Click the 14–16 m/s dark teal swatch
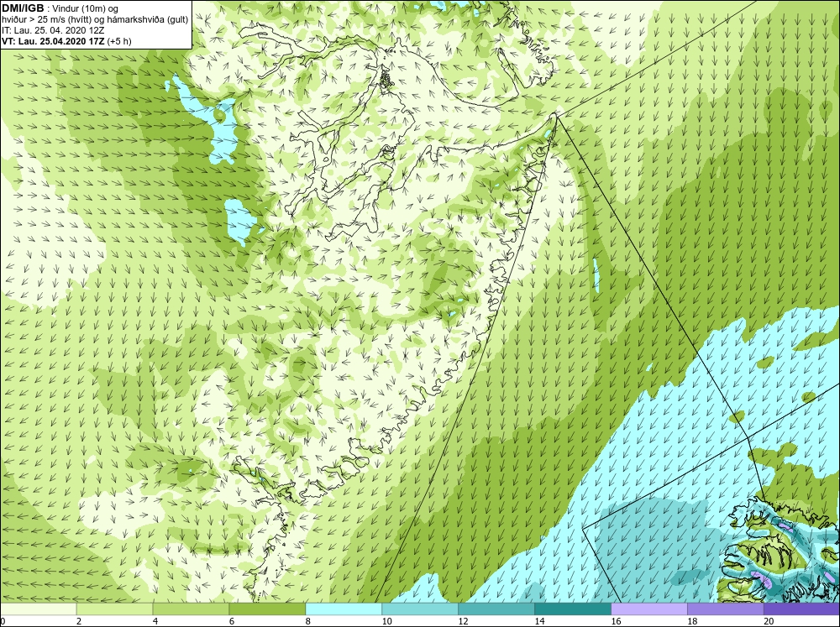The width and height of the screenshot is (840, 627). click(573, 609)
